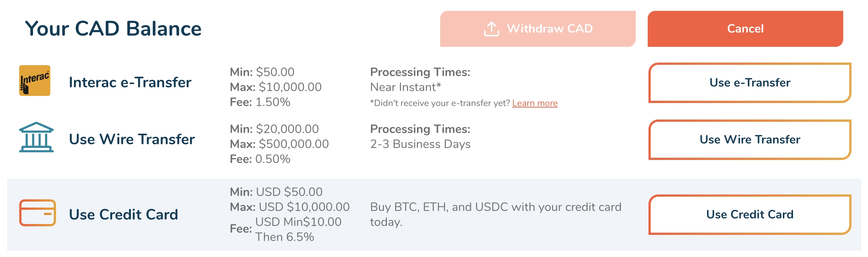
Task: Click the wire transfer Max $500,000.00 text
Action: click(279, 144)
